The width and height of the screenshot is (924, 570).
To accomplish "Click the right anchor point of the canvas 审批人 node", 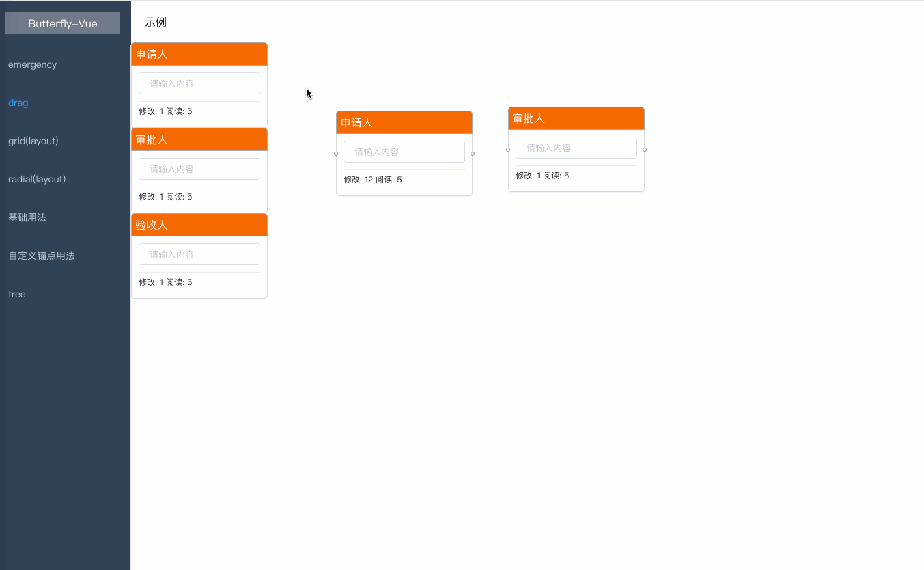I will coord(644,150).
